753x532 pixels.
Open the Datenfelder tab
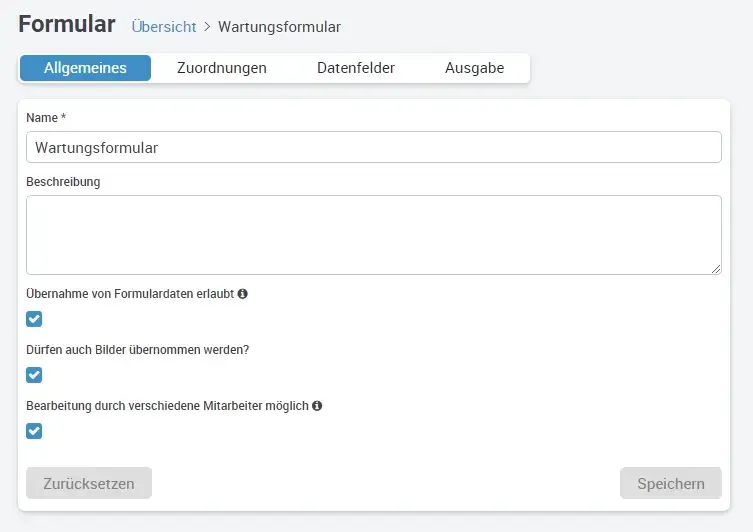(356, 68)
